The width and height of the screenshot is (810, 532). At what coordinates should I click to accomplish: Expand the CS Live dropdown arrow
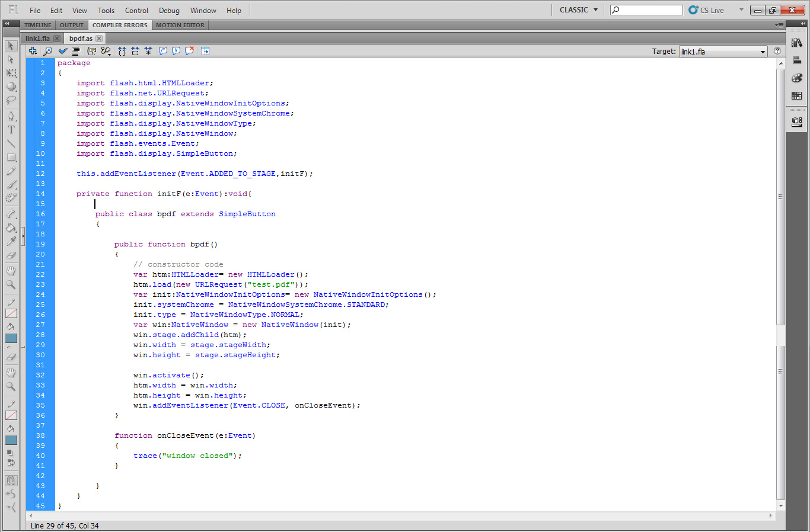tap(741, 9)
